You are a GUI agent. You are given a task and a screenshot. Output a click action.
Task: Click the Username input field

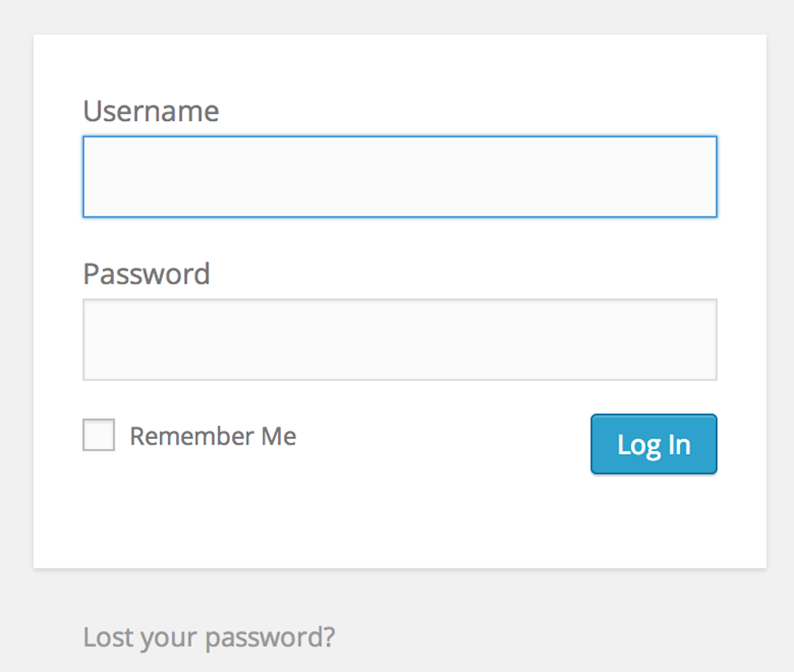point(399,177)
